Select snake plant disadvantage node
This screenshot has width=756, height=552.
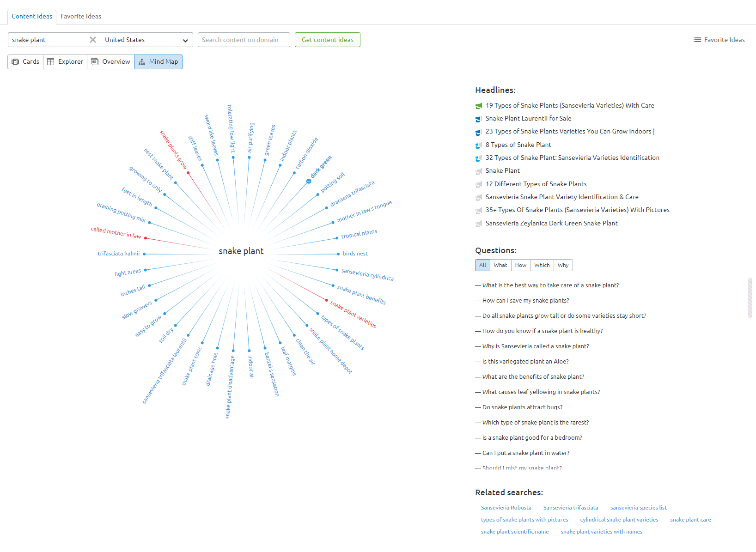230,387
